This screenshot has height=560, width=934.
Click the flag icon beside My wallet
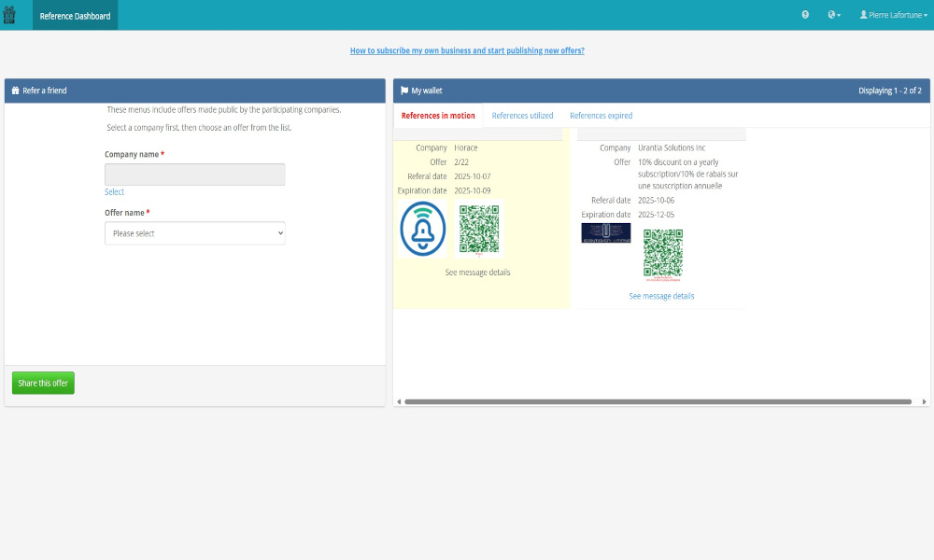tap(404, 91)
